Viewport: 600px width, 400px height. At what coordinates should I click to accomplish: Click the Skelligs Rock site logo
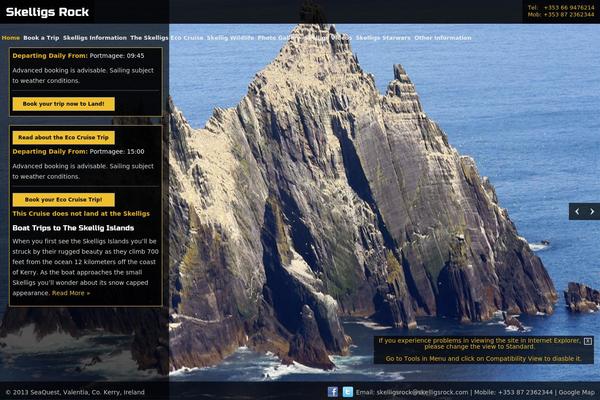click(x=47, y=12)
